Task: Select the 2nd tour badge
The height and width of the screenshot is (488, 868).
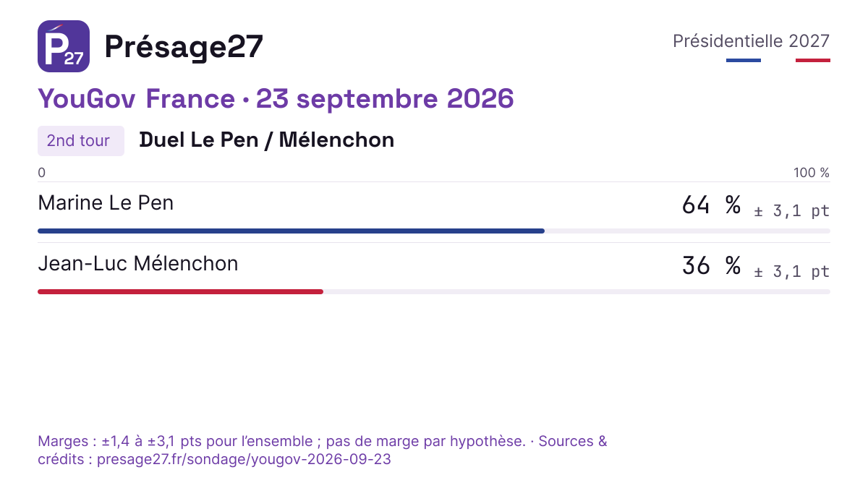Action: click(81, 141)
